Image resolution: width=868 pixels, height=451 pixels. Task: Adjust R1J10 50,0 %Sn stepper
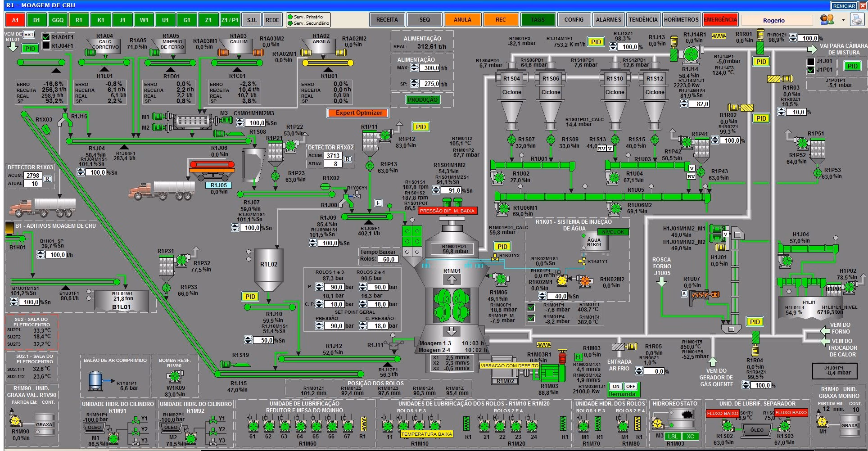(249, 340)
